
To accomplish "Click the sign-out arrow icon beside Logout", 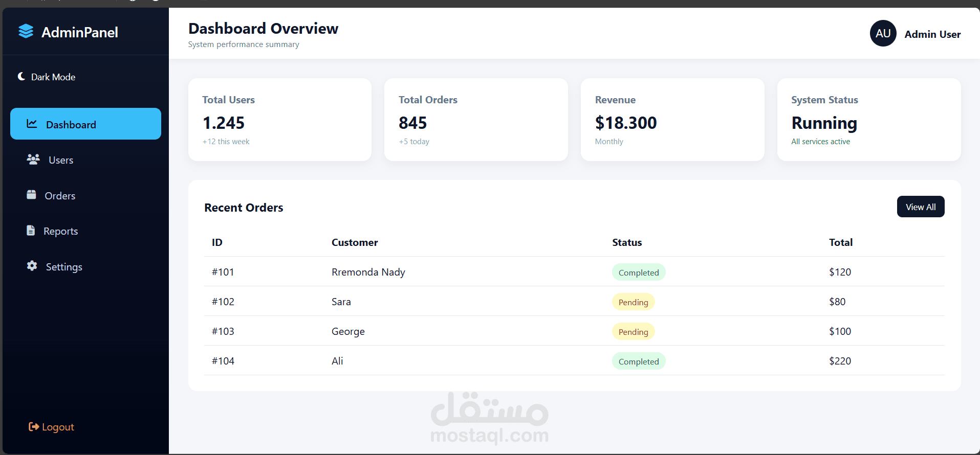I will [34, 426].
